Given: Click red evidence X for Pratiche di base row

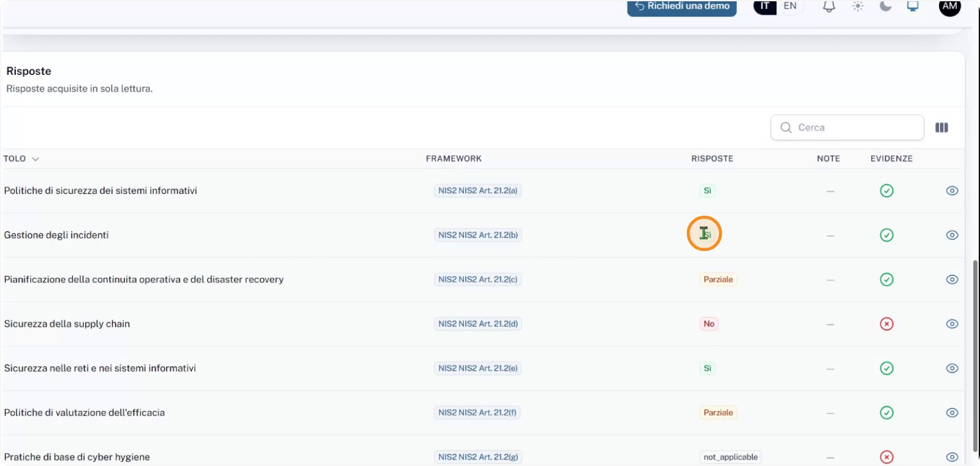Looking at the screenshot, I should [x=887, y=457].
